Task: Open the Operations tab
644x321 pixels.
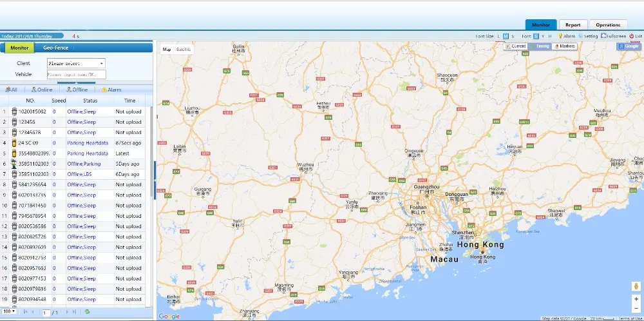Action: click(x=608, y=25)
